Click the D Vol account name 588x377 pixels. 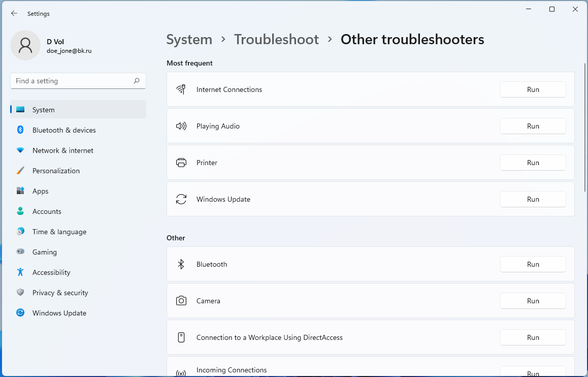55,42
